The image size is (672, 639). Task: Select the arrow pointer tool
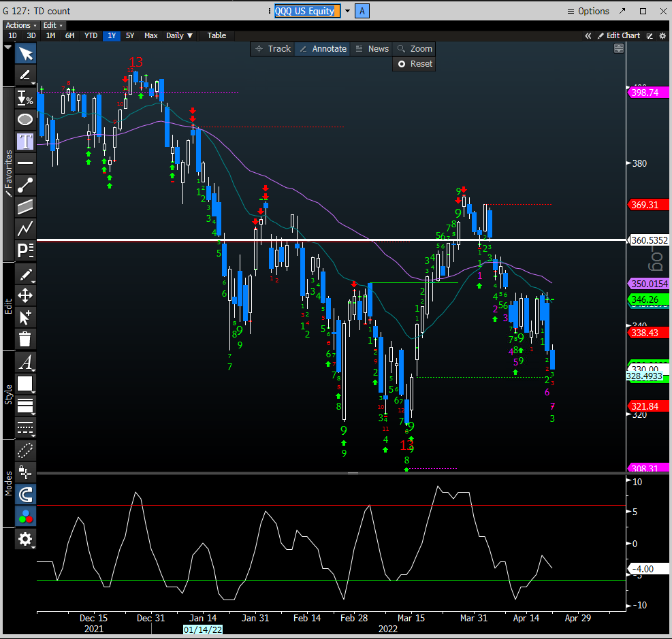click(25, 54)
